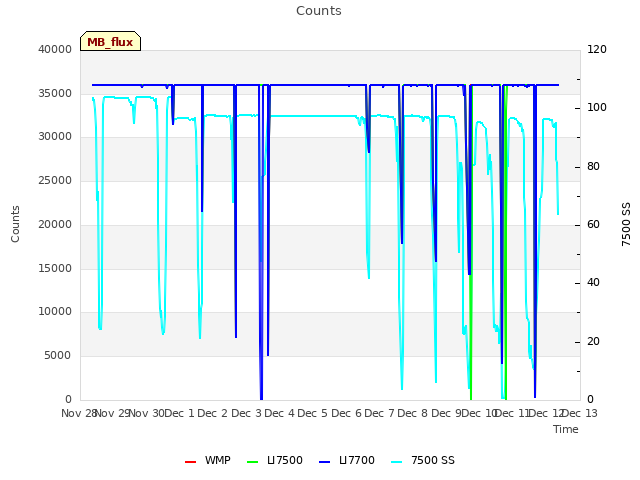Click the blue LI7700 legend color swatch
Viewport: 640px width, 480px height.
coord(324,462)
